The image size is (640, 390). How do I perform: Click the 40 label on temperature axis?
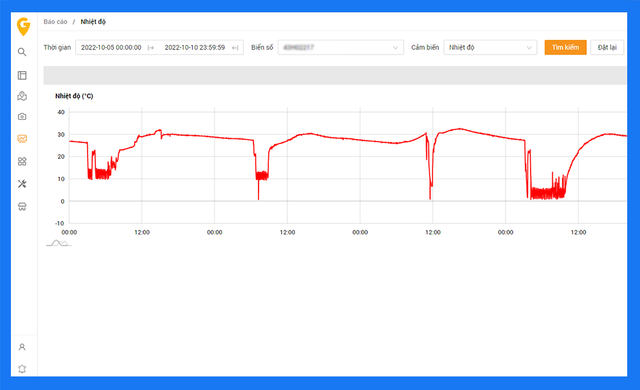click(61, 112)
